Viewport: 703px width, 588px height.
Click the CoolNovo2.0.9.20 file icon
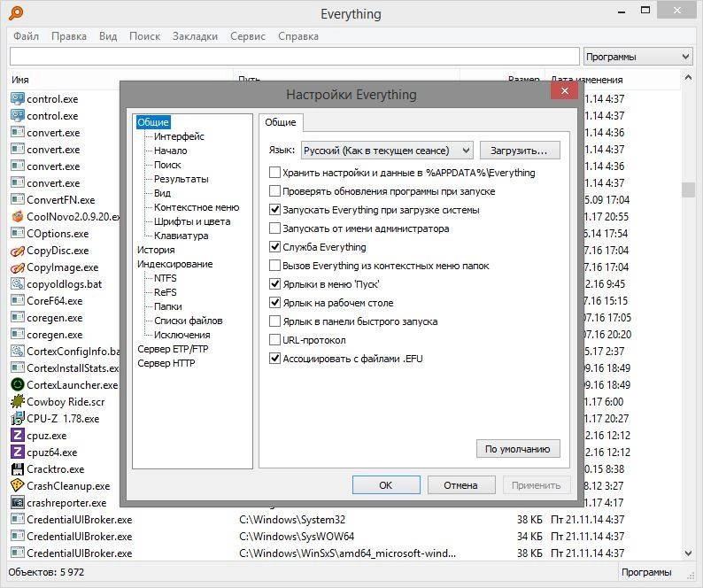pos(18,217)
